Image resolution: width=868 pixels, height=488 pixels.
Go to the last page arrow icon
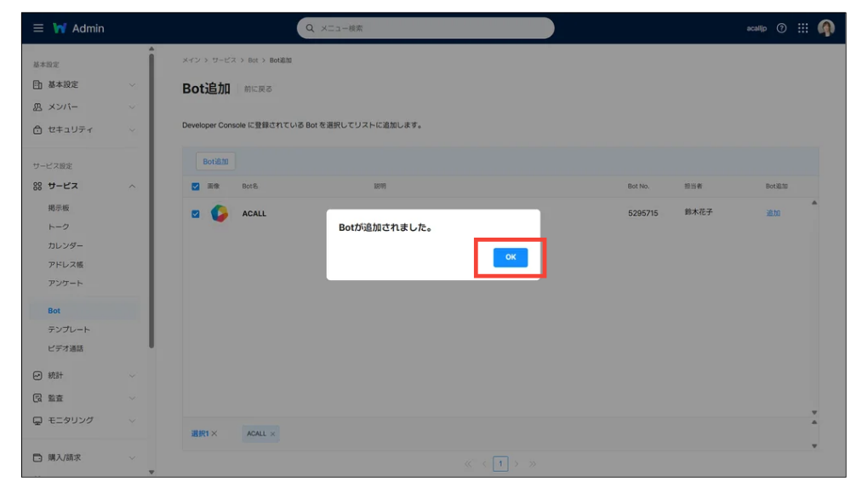pyautogui.click(x=533, y=464)
